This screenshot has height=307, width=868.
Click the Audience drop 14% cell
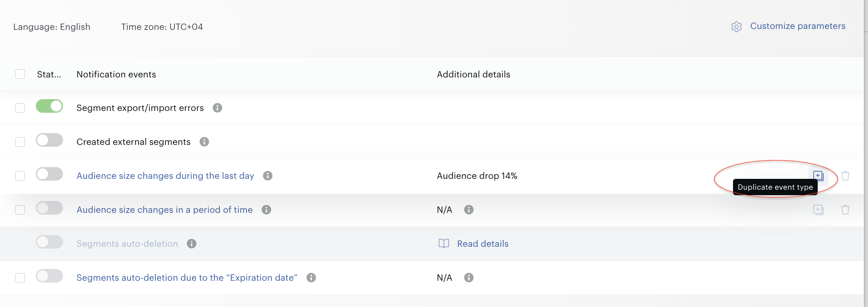[477, 176]
